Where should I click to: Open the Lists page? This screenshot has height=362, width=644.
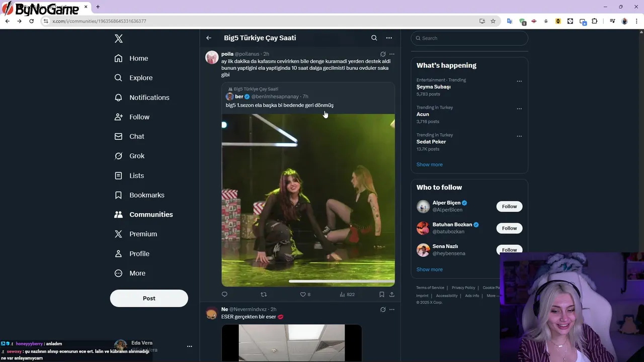[129, 175]
